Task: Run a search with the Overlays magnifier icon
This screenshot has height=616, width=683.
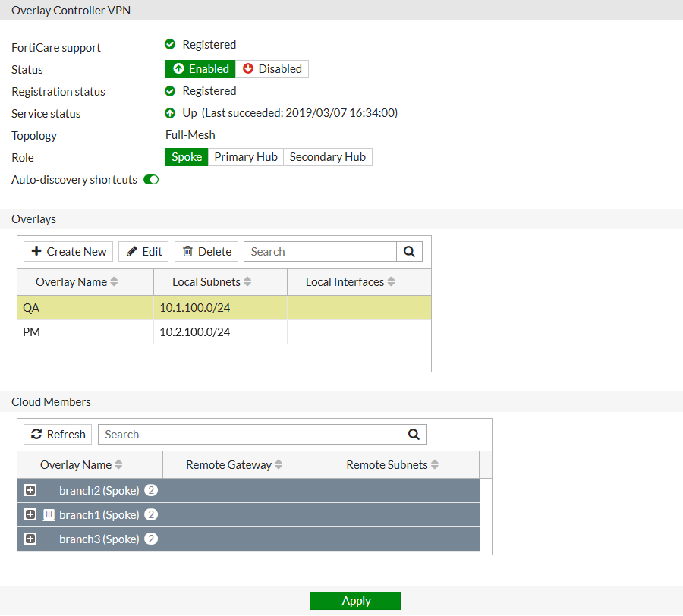Action: [x=409, y=250]
